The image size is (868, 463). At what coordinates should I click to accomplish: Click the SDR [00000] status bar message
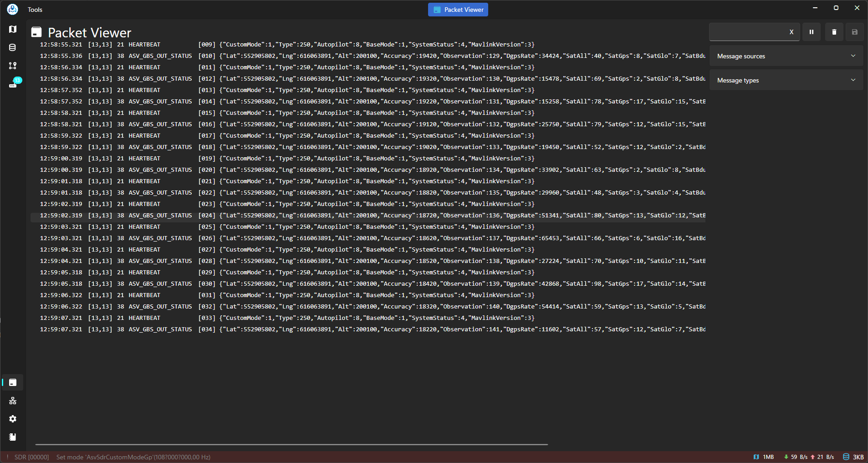31,457
